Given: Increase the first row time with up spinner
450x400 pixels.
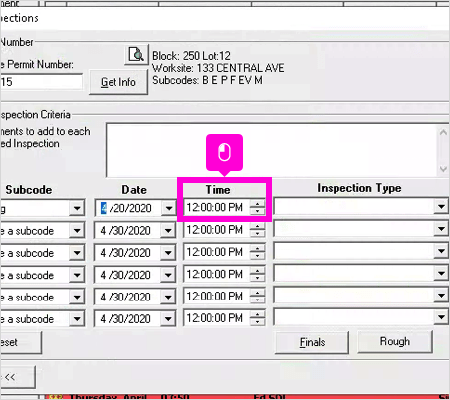Looking at the screenshot, I should point(257,203).
